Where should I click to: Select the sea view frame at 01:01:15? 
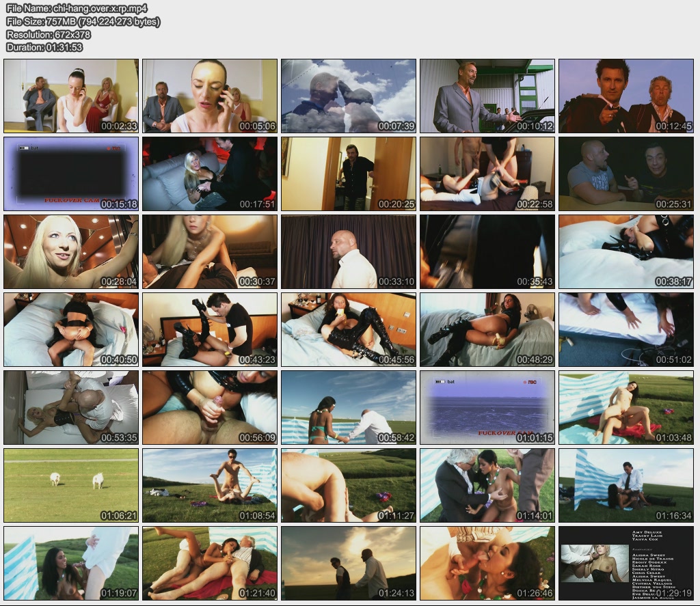(487, 407)
